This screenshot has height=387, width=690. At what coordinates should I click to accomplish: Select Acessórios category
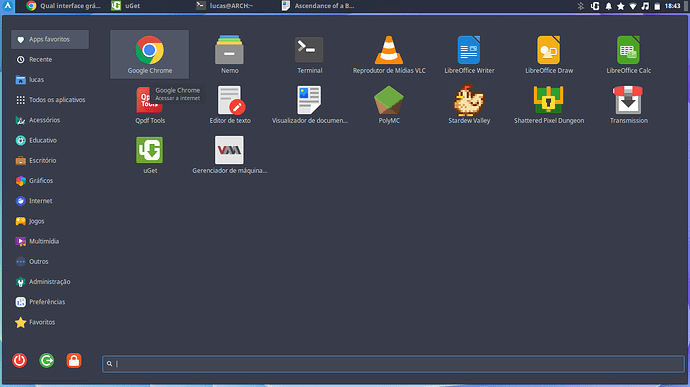coord(50,120)
